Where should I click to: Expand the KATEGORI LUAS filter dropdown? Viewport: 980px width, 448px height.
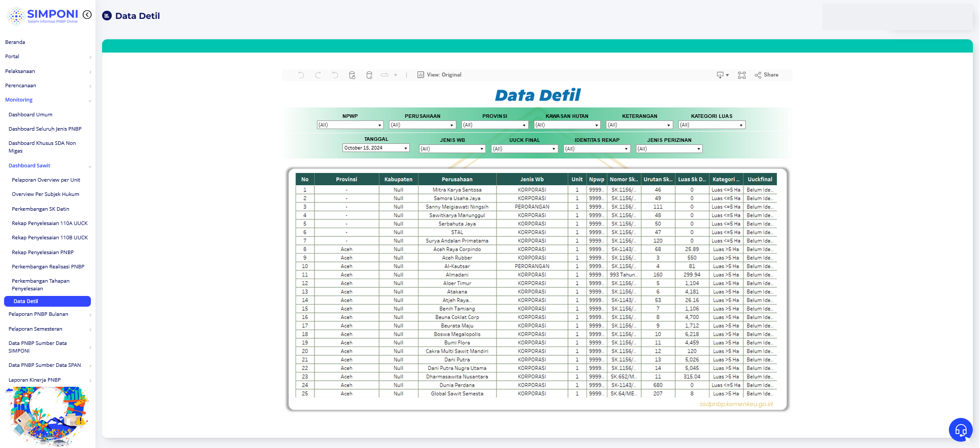712,125
